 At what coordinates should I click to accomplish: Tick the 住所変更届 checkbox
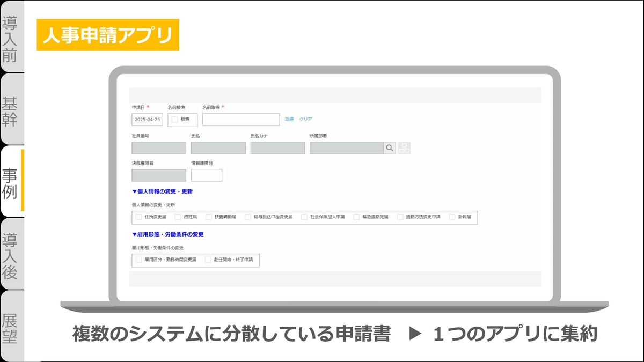pyautogui.click(x=139, y=217)
